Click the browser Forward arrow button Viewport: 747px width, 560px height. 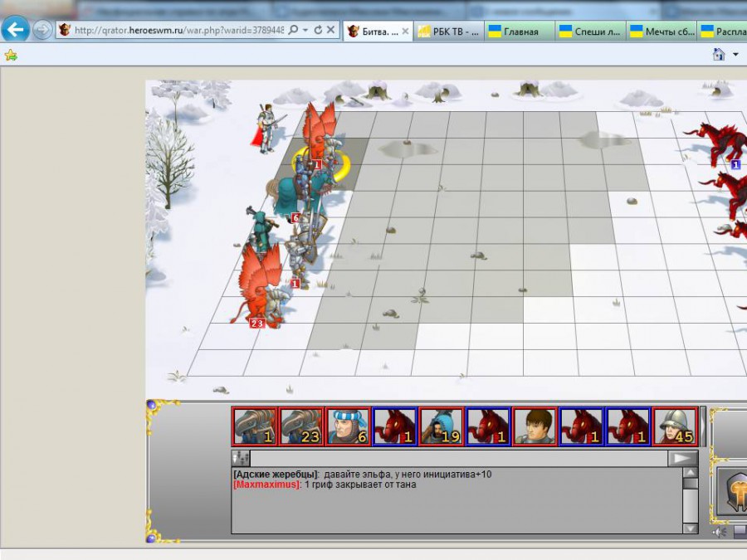coord(42,31)
